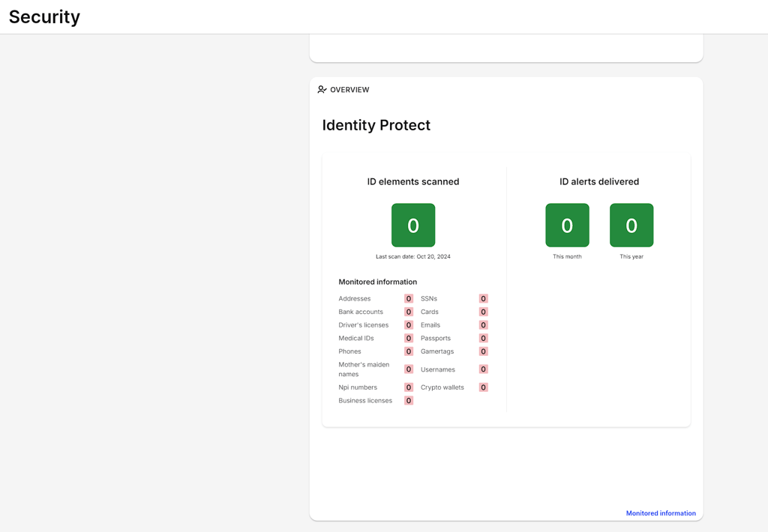Screen dimensions: 768x532
Task: Click the Cards count badge
Action: (x=484, y=312)
